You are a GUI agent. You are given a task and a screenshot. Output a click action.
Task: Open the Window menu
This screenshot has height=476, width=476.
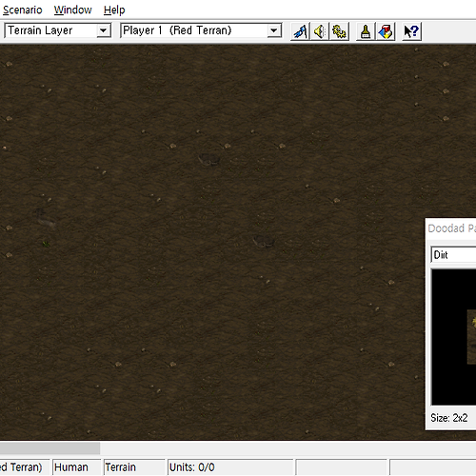click(72, 10)
